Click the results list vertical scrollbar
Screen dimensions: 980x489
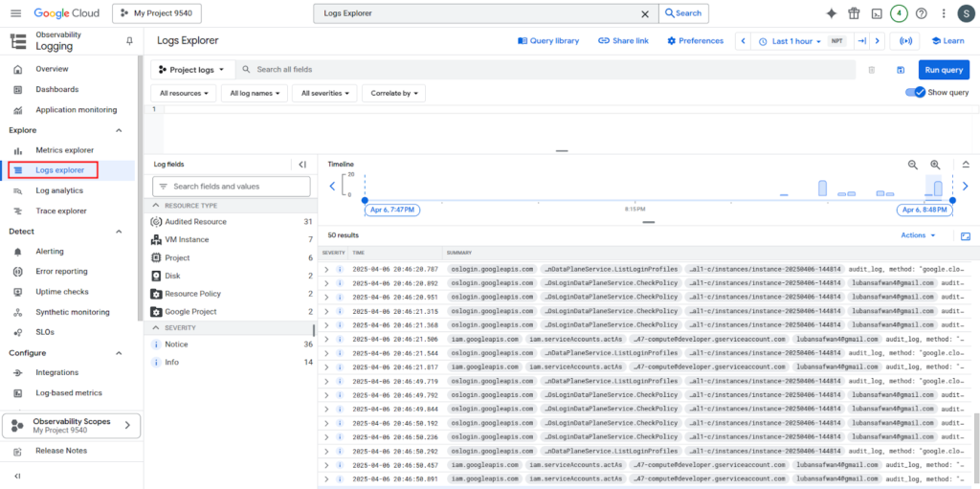point(976,448)
